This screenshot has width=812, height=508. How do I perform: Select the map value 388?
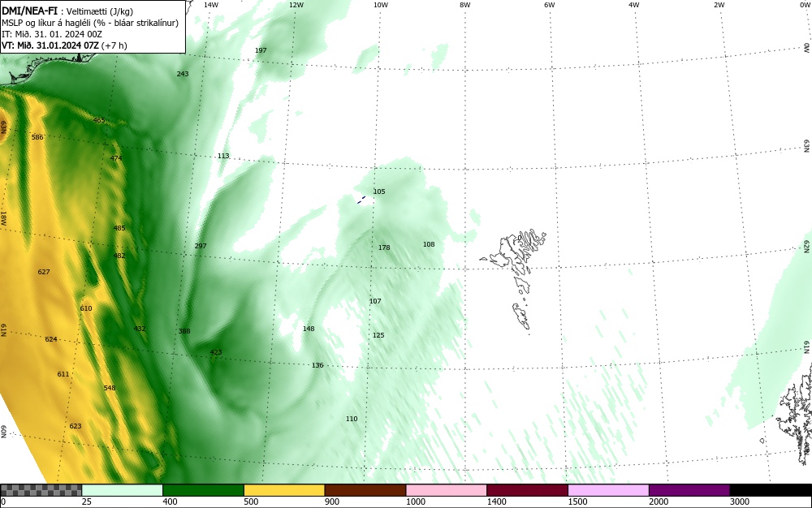pyautogui.click(x=184, y=331)
